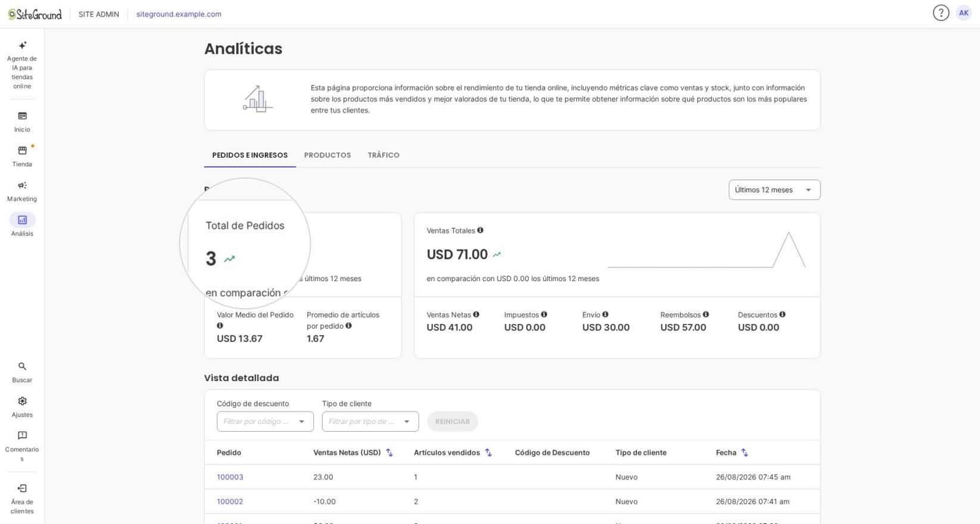Viewport: 980px width, 524px height.
Task: Click the Ventas Totales sparkline chart
Action: [707, 250]
